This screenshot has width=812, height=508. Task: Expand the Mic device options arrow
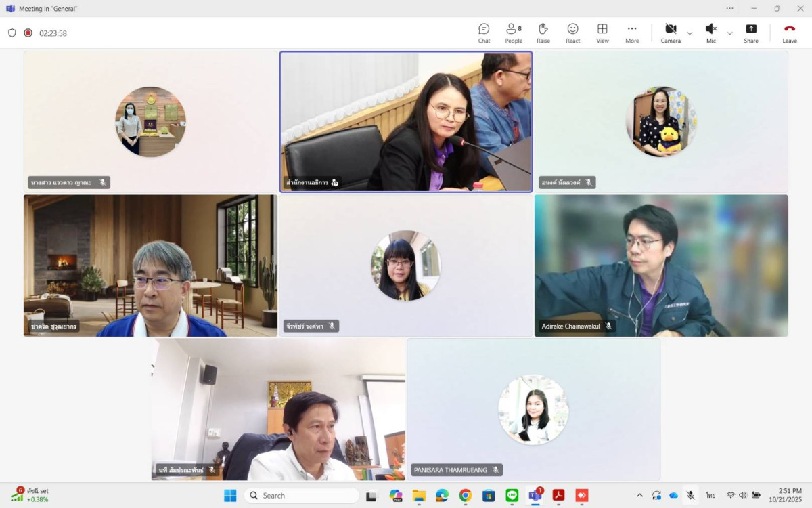(x=729, y=33)
